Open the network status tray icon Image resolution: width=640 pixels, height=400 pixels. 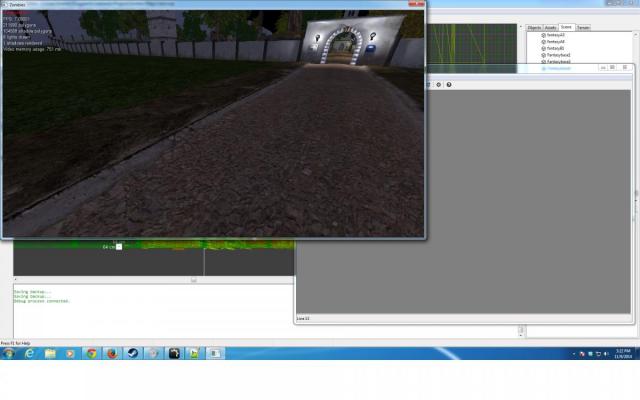click(x=598, y=354)
